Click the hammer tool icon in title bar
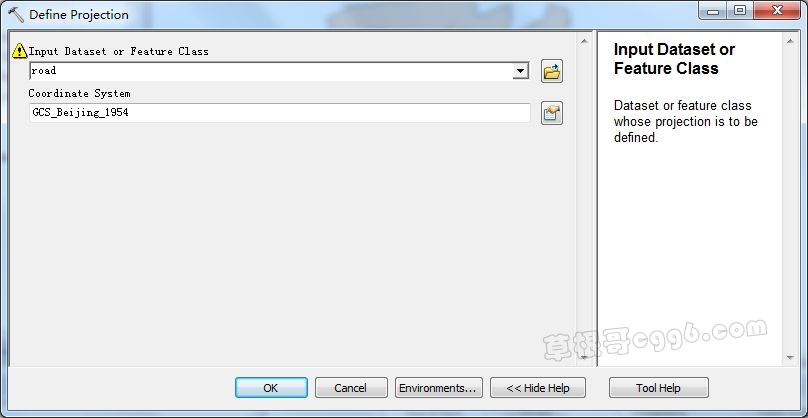 point(16,14)
